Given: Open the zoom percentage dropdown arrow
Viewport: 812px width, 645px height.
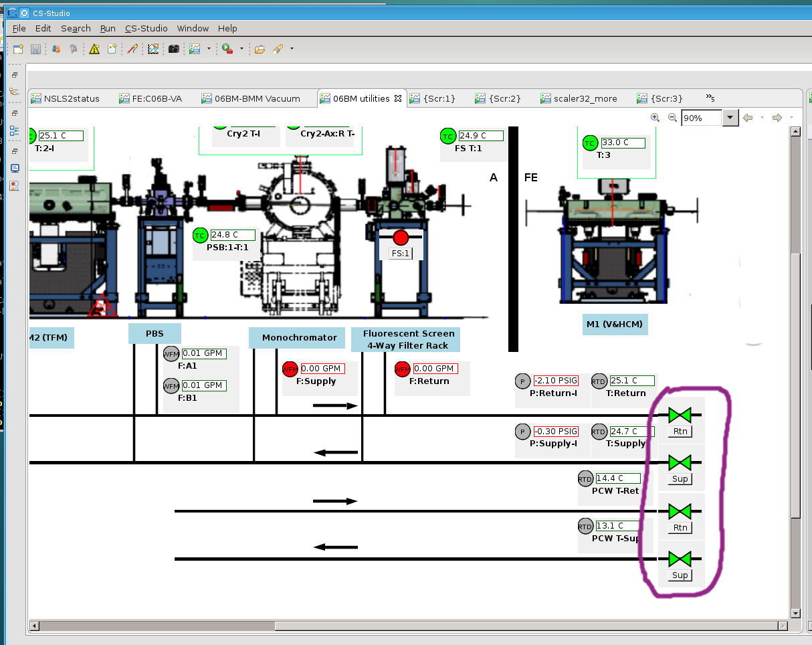Looking at the screenshot, I should (730, 118).
